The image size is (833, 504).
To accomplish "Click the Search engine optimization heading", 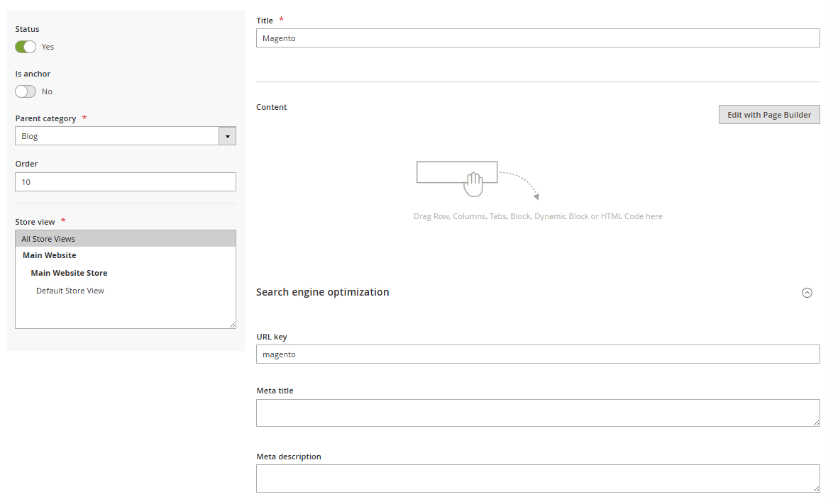I will point(322,292).
